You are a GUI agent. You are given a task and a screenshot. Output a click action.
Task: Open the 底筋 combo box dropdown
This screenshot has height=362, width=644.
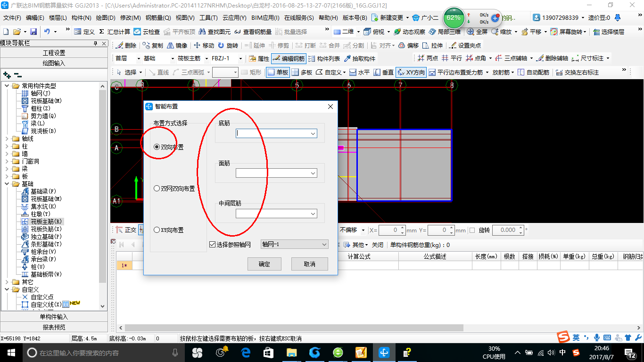coord(313,133)
